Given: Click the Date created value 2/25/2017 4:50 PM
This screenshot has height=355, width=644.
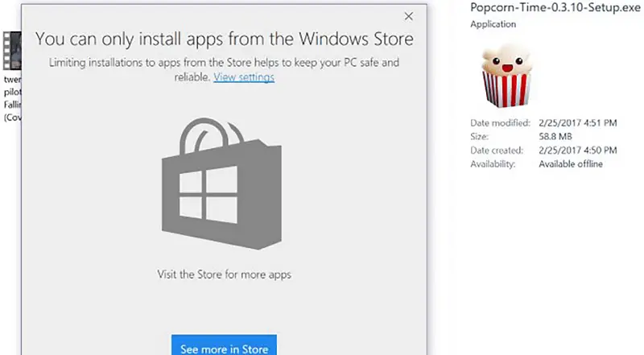Looking at the screenshot, I should pyautogui.click(x=578, y=151).
